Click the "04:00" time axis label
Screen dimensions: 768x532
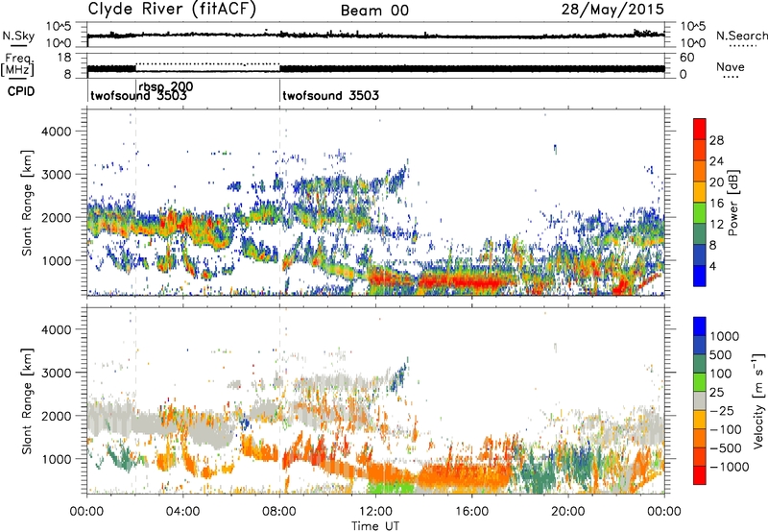tap(182, 512)
